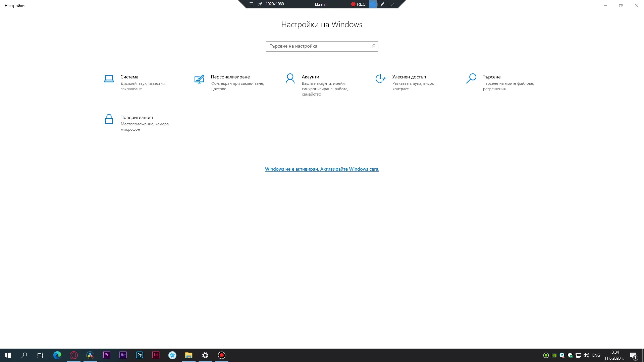This screenshot has width=644, height=362.
Task: Take a screenshot with the recorder camera icon
Action: [x=373, y=4]
